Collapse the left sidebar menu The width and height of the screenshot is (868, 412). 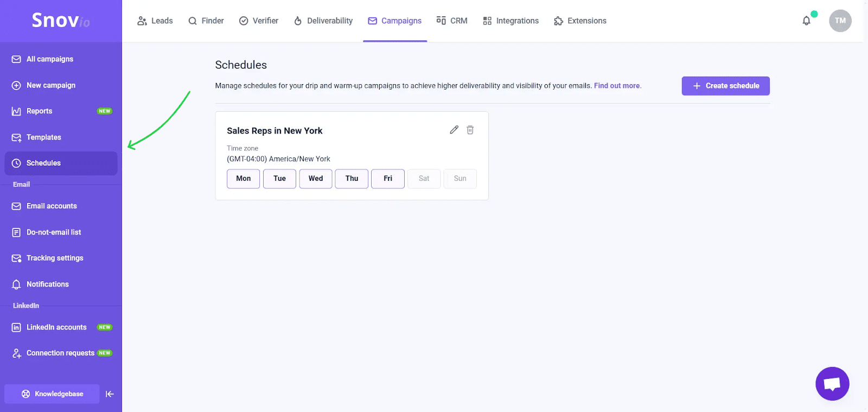click(110, 394)
